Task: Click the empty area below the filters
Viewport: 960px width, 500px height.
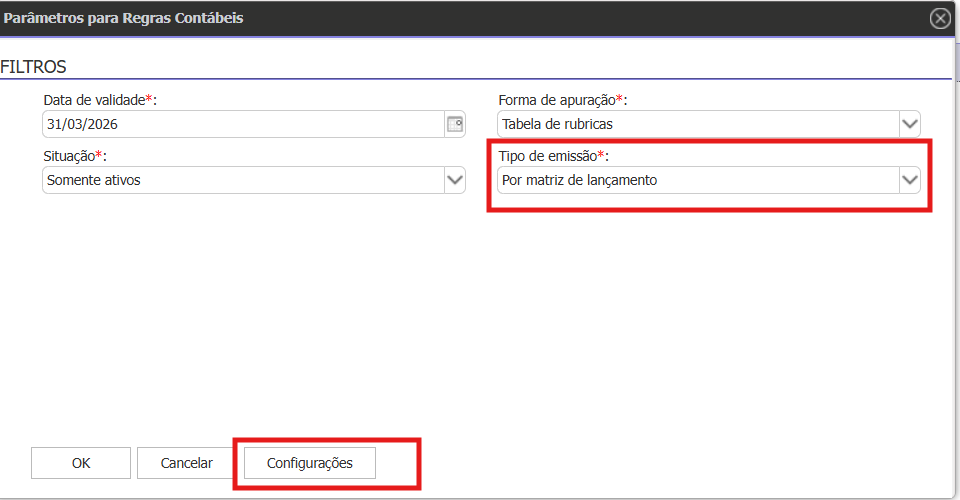Action: tap(480, 320)
